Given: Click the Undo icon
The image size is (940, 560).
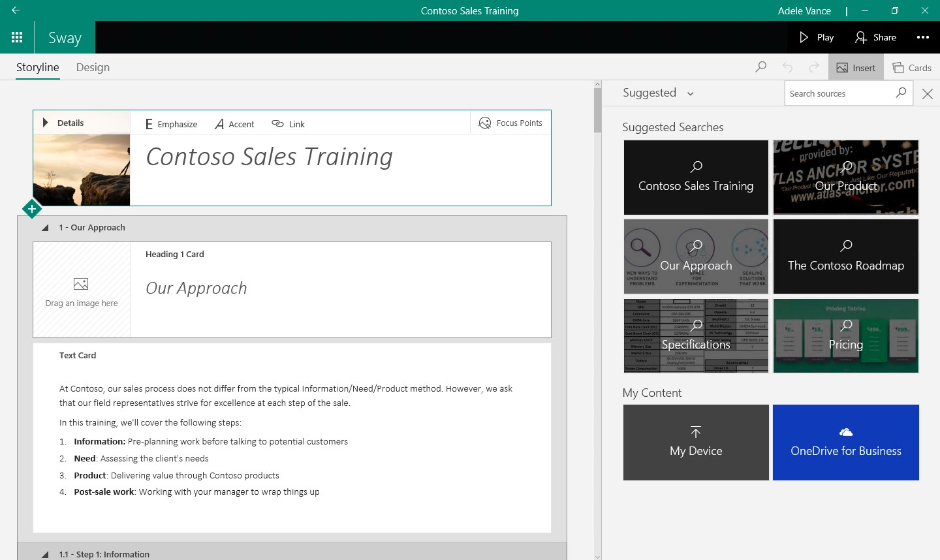Looking at the screenshot, I should (x=787, y=67).
